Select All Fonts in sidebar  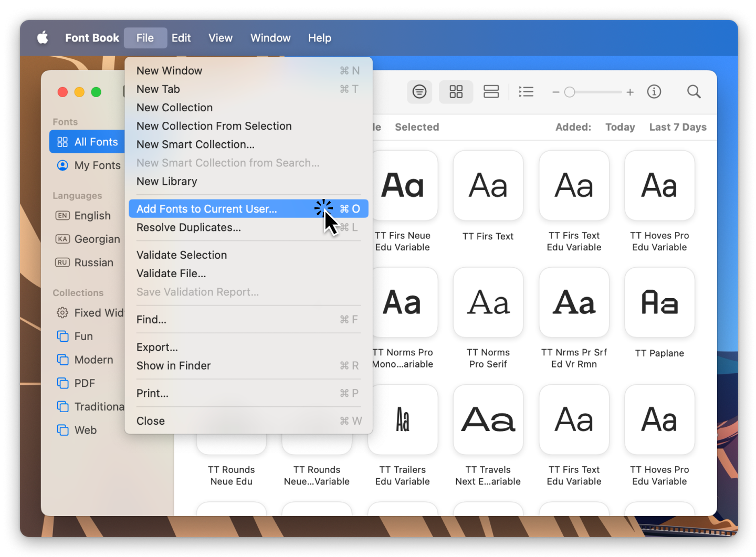[x=87, y=142]
